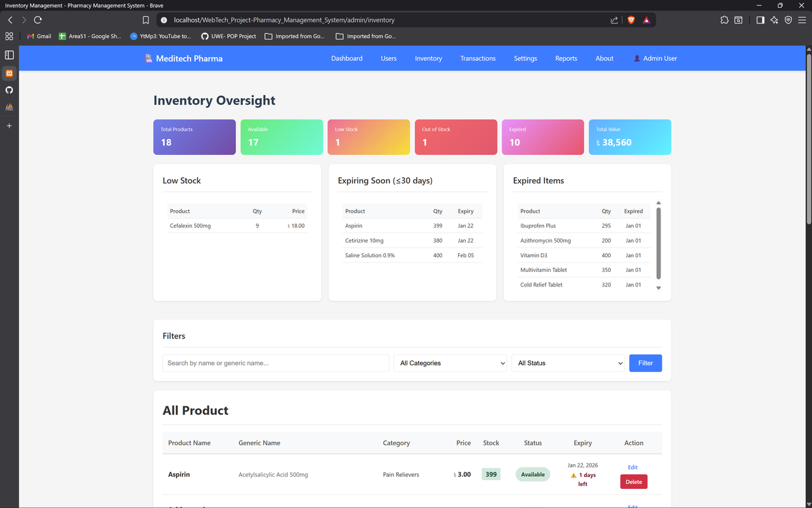The image size is (812, 508).
Task: Go back to the previous page
Action: (10, 20)
